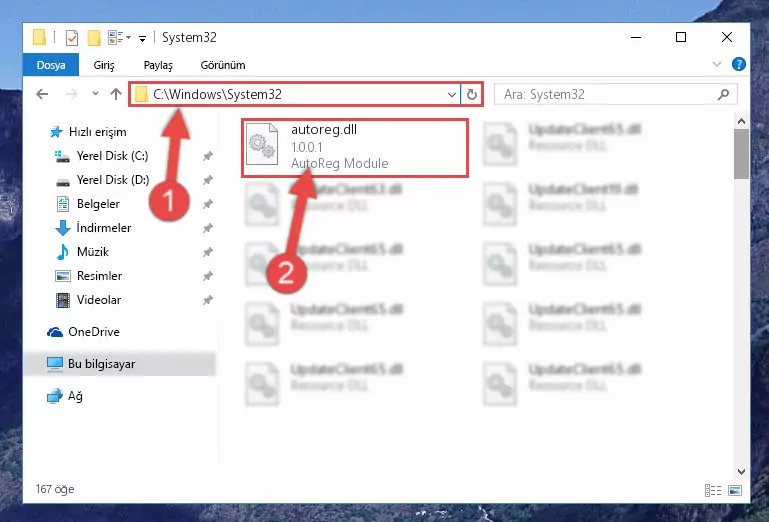Go up one folder level arrow
The image size is (769, 522).
click(116, 94)
